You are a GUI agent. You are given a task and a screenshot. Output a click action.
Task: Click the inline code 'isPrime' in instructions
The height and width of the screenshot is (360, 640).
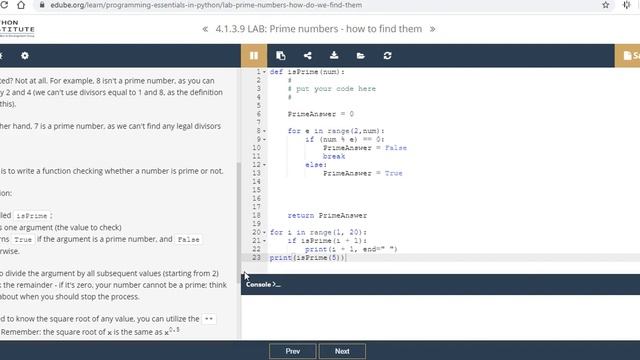coord(32,216)
